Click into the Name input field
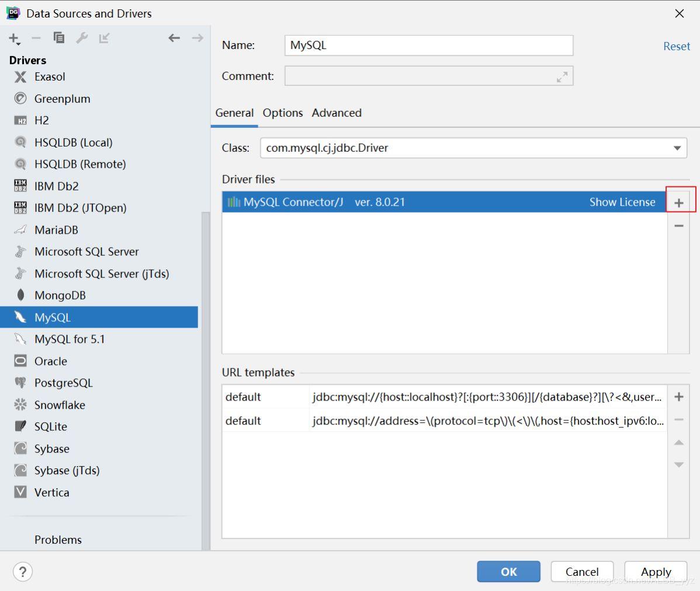The height and width of the screenshot is (591, 700). (x=428, y=46)
